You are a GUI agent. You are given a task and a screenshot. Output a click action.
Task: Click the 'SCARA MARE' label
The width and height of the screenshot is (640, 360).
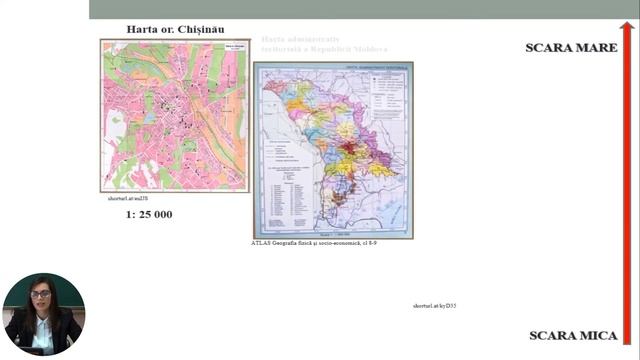pyautogui.click(x=571, y=48)
